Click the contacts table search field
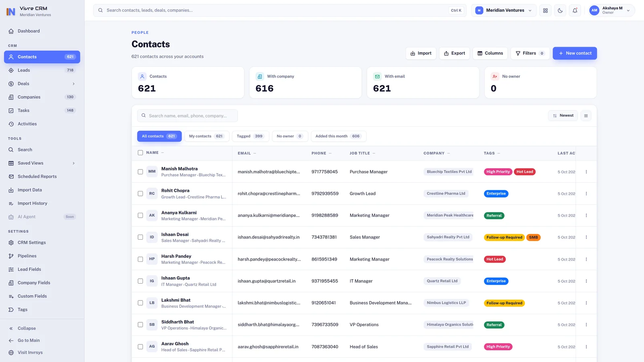 (188, 116)
